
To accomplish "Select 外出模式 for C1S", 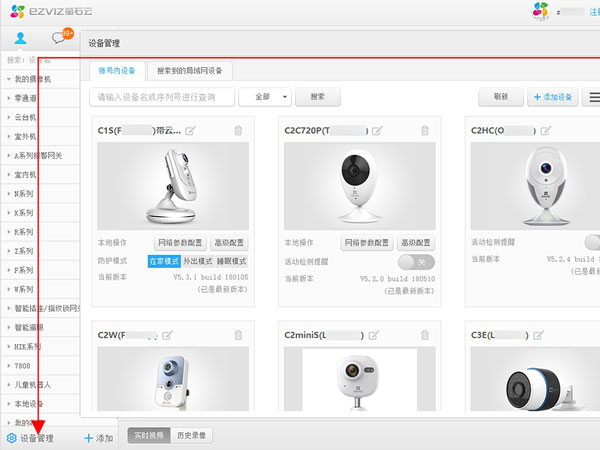I will 197,261.
